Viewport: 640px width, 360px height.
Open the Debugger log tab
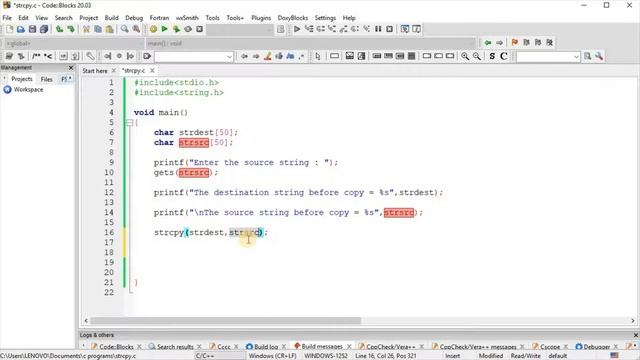coord(596,347)
